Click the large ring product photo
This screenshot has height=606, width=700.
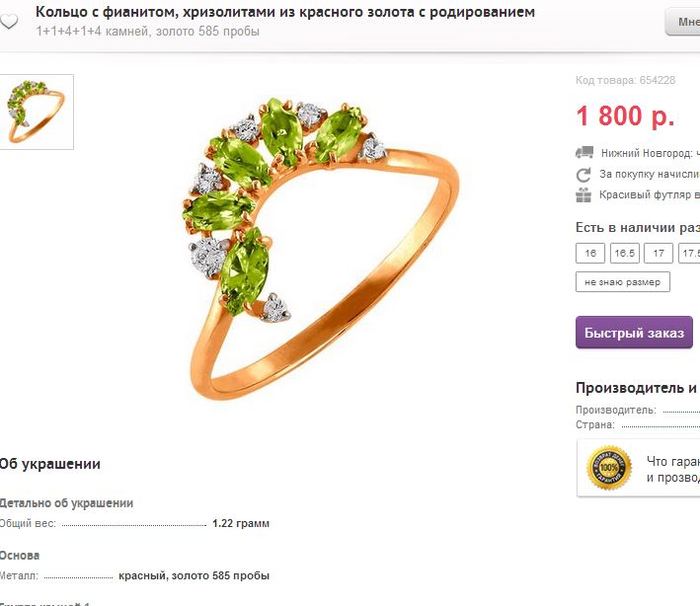point(320,248)
